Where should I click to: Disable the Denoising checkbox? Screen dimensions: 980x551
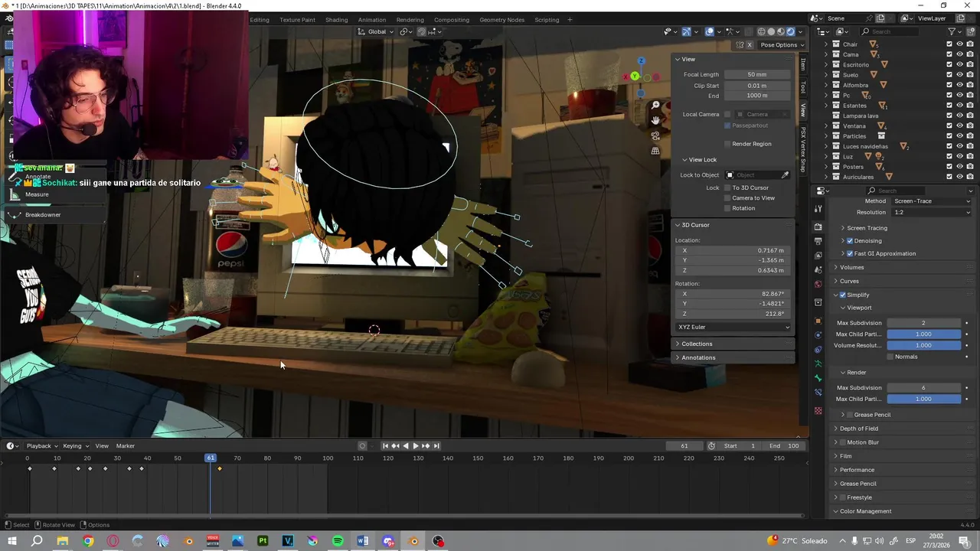click(x=850, y=241)
